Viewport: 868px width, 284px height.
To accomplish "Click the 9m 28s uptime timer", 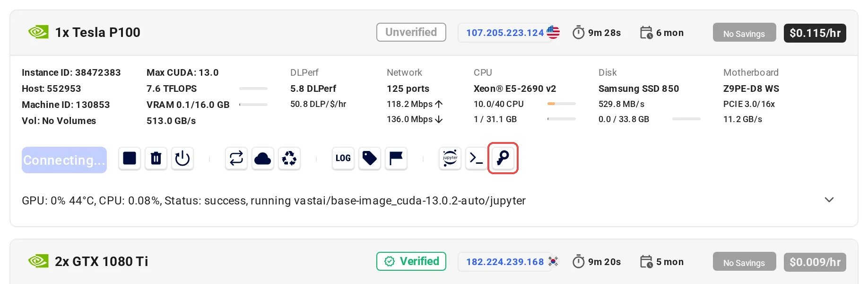I will 597,33.
